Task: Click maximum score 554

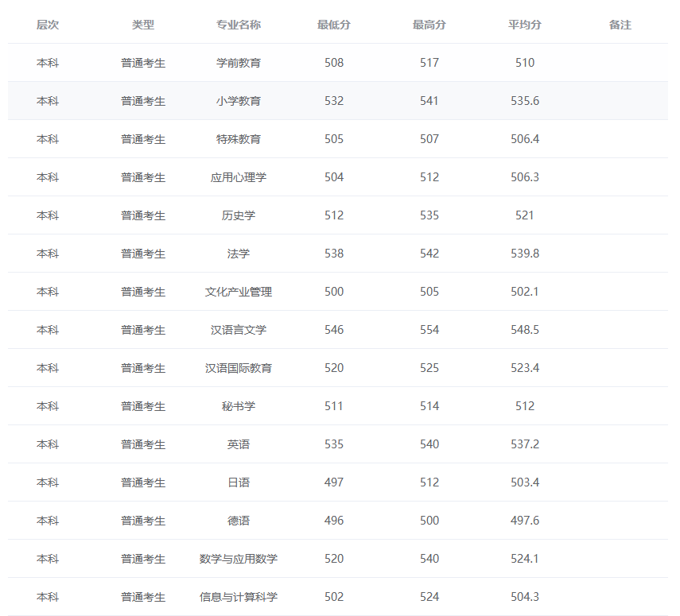Action: pyautogui.click(x=429, y=330)
